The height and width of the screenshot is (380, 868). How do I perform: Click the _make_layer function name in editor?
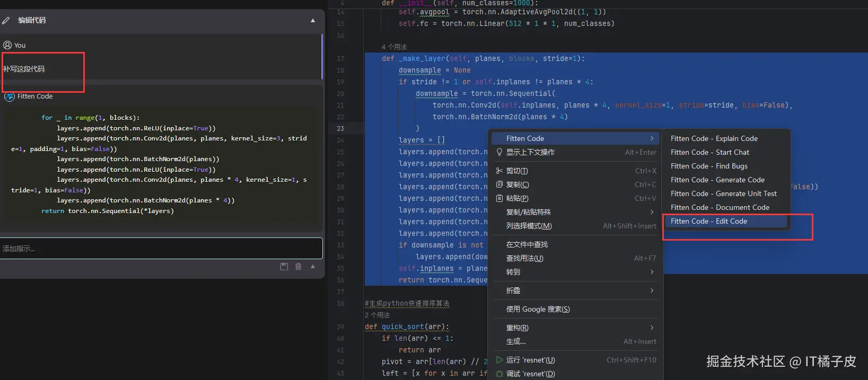click(422, 59)
